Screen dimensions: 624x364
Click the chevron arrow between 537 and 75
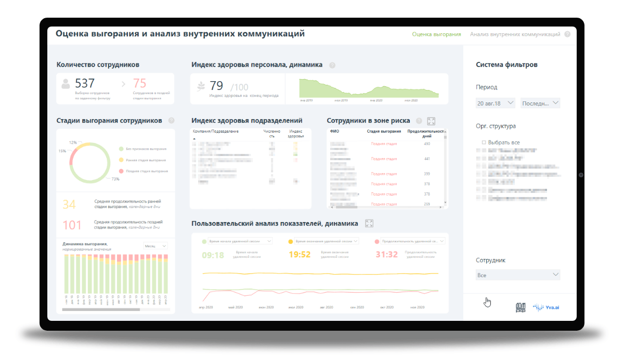click(x=123, y=83)
